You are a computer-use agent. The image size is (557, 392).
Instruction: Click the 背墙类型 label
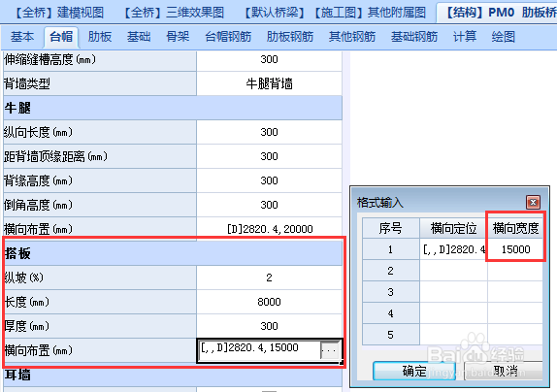pos(27,83)
